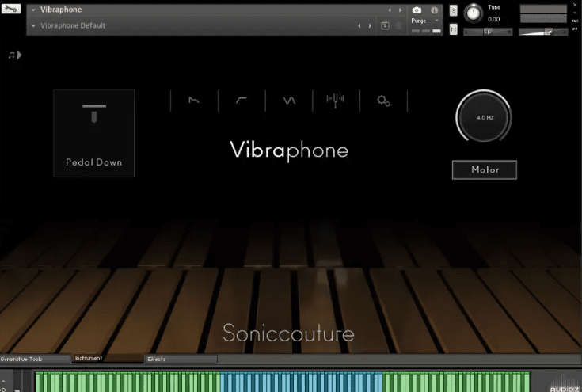
Task: Open the envelope decay shape icon
Action: [x=194, y=101]
